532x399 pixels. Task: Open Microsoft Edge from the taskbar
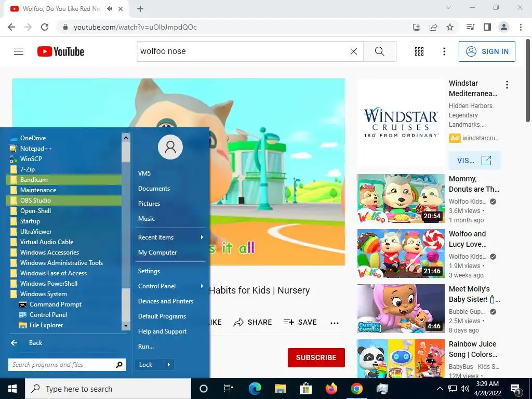[255, 389]
